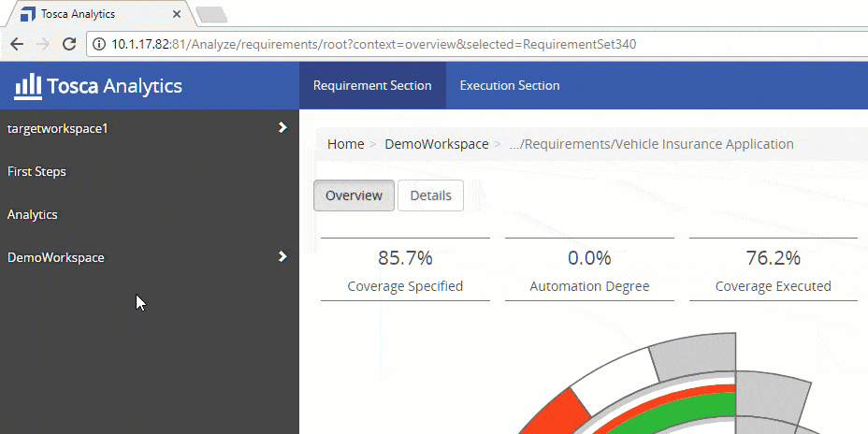Open DemoWorkspace breadcrumb link
This screenshot has height=434, width=868.
pos(437,144)
